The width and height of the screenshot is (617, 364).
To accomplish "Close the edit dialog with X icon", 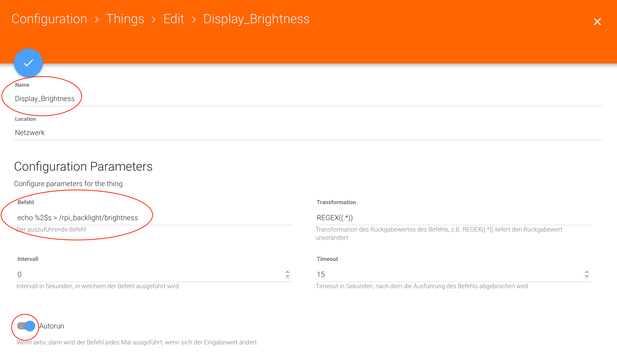I will 597,22.
